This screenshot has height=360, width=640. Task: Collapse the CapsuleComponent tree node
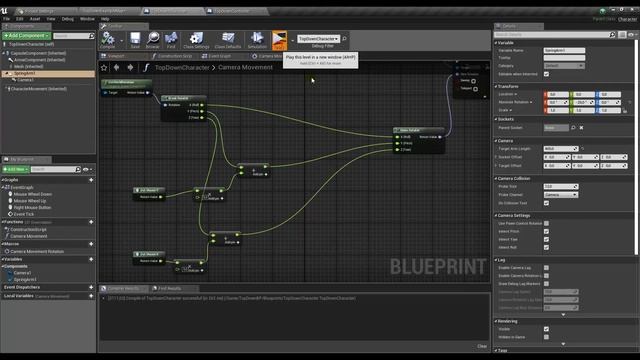click(4, 53)
